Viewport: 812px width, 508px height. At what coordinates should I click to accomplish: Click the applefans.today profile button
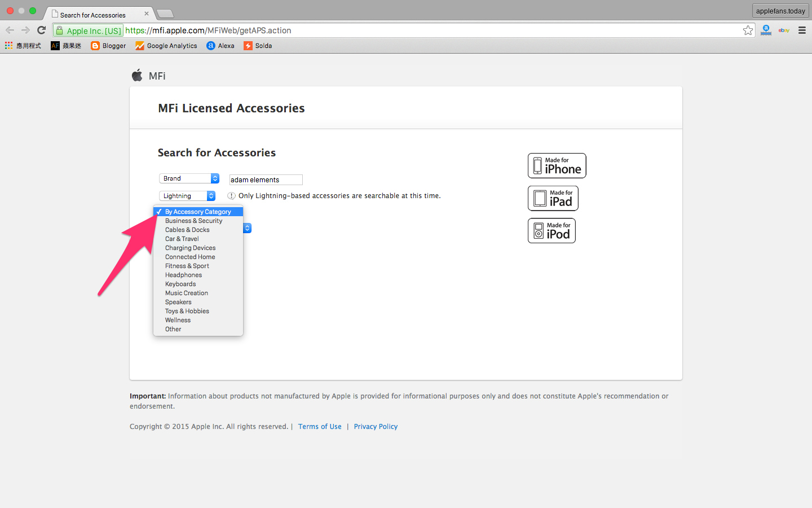780,11
